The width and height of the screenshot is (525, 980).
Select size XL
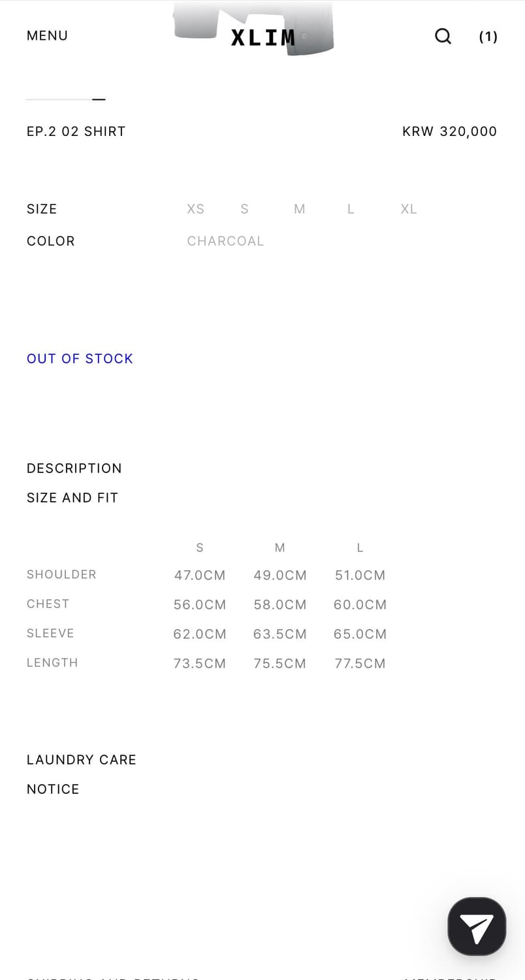(409, 209)
